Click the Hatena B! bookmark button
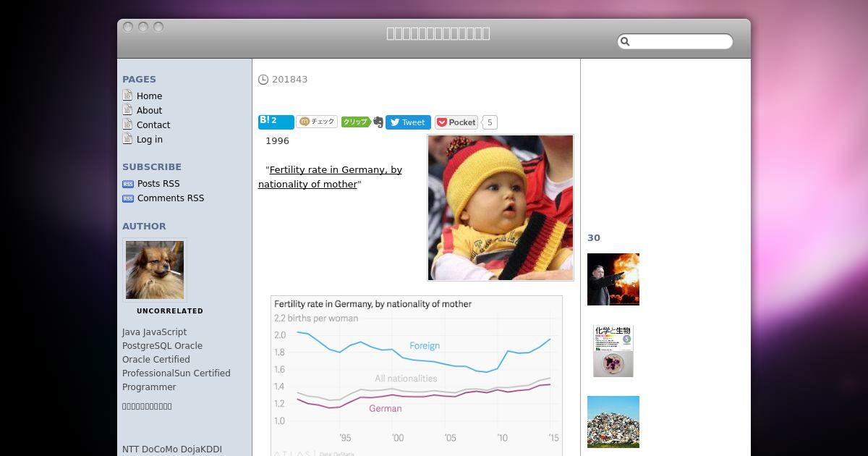The width and height of the screenshot is (868, 456). tap(276, 122)
